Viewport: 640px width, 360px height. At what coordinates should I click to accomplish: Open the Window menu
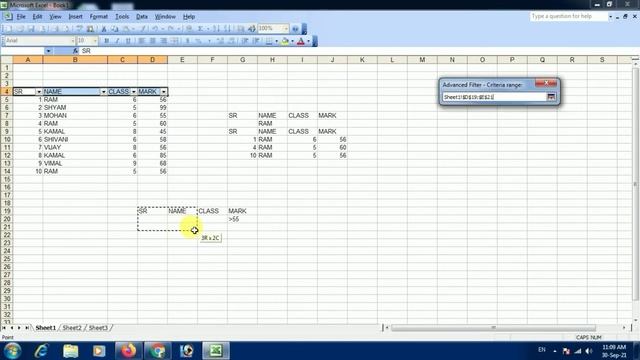[165, 17]
